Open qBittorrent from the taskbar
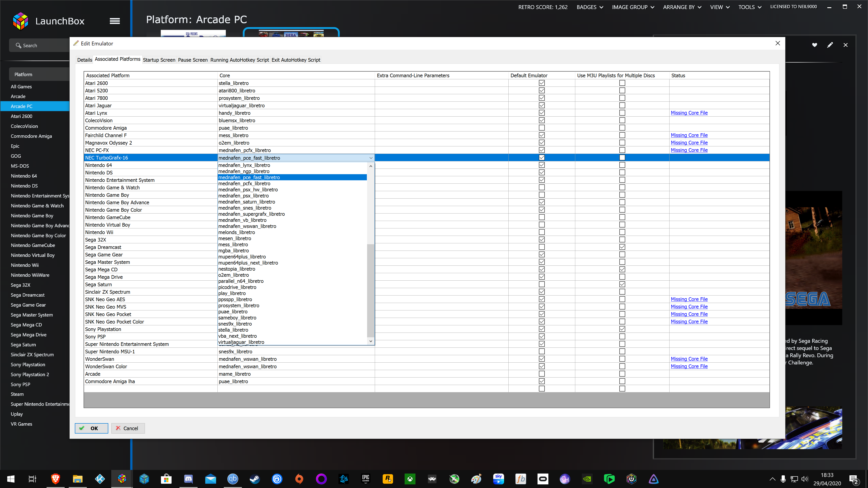 click(x=233, y=479)
